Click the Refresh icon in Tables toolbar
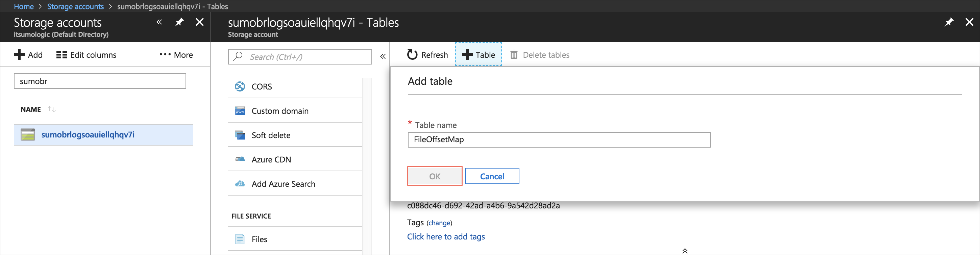This screenshot has height=255, width=980. 412,55
